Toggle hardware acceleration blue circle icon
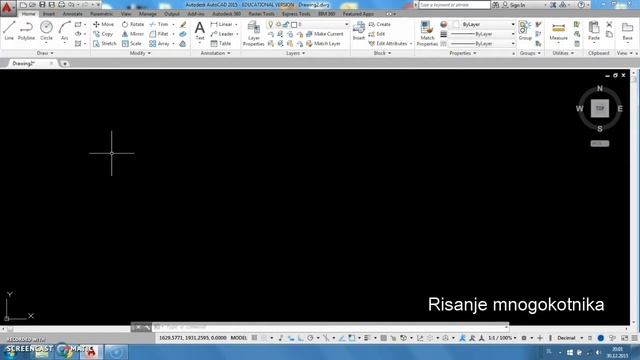Viewport: 640px width, 360px height. pyautogui.click(x=600, y=338)
